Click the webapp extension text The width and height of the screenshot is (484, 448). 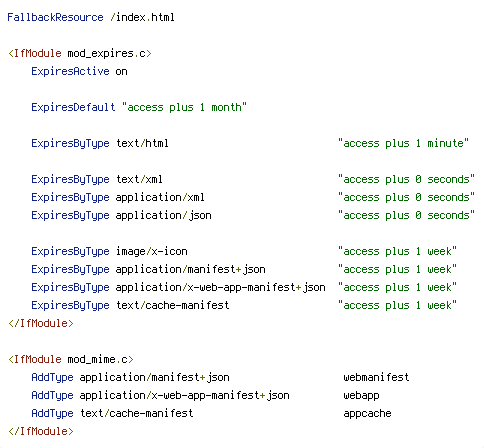pos(361,395)
